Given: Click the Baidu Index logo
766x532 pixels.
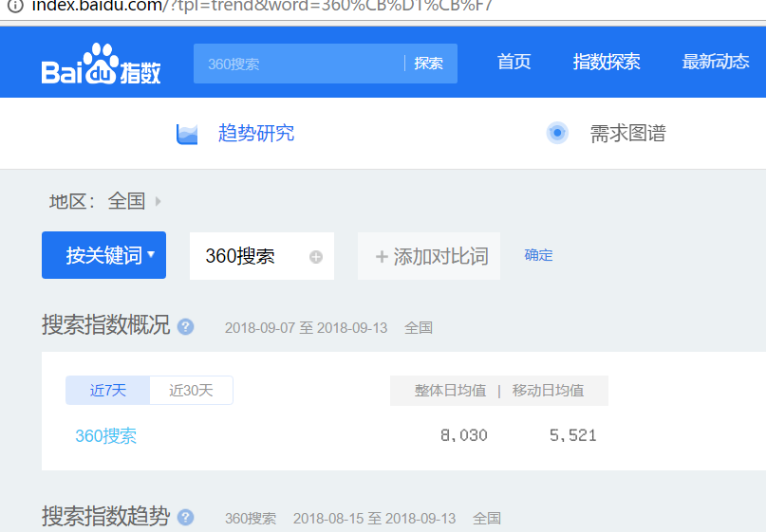Looking at the screenshot, I should 102,64.
